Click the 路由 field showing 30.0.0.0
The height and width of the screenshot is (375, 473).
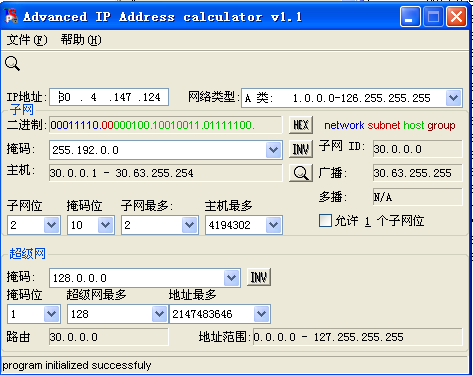coord(109,337)
